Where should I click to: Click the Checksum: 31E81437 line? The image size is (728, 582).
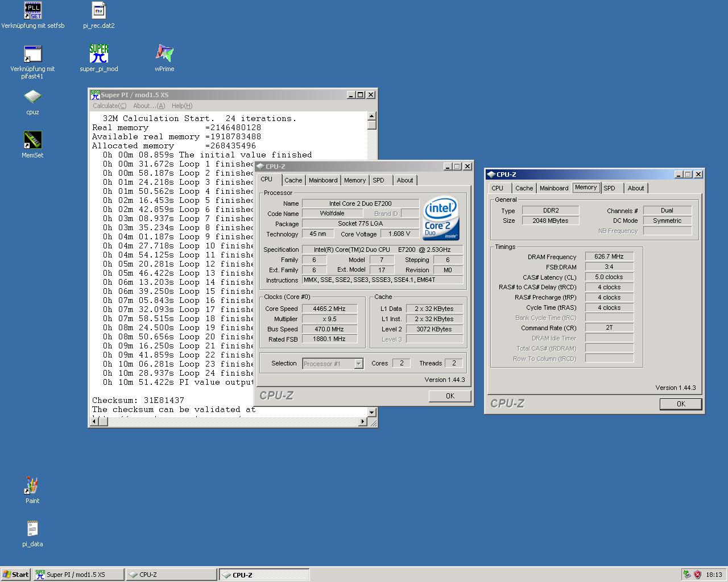coord(138,400)
